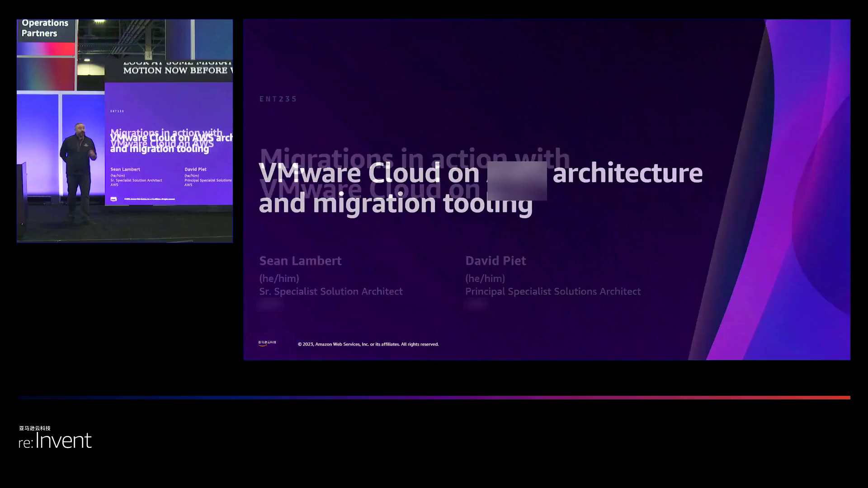Screen dimensions: 868x488
Task: Click the David Piet speaker name
Action: [x=495, y=261]
